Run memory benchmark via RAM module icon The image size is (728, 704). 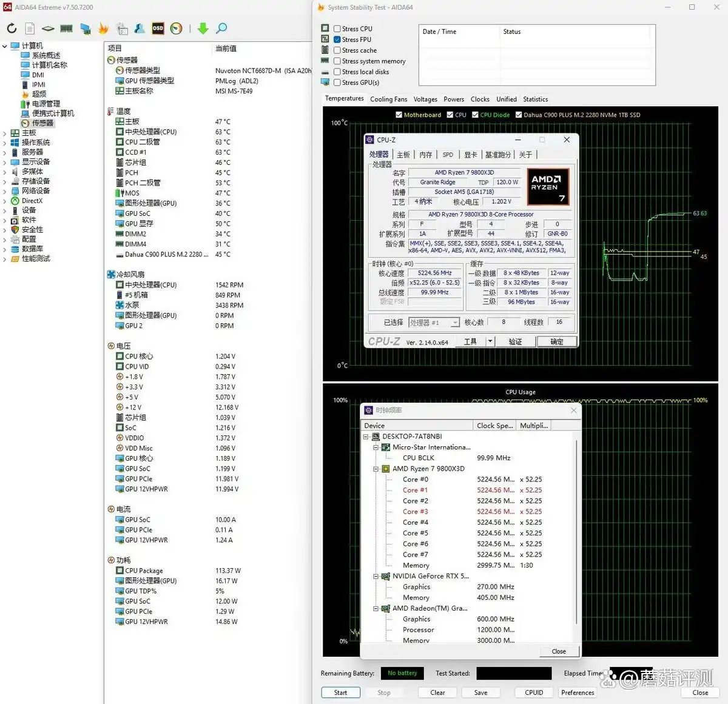(x=67, y=28)
